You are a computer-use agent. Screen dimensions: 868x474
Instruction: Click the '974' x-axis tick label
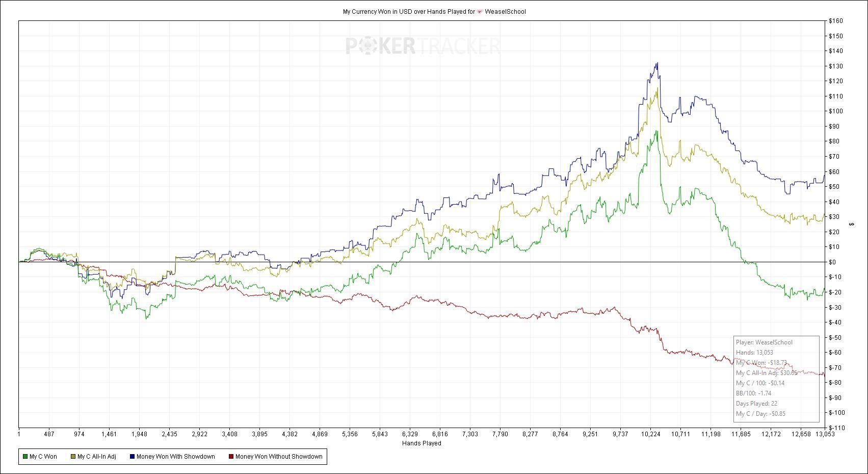(x=79, y=434)
